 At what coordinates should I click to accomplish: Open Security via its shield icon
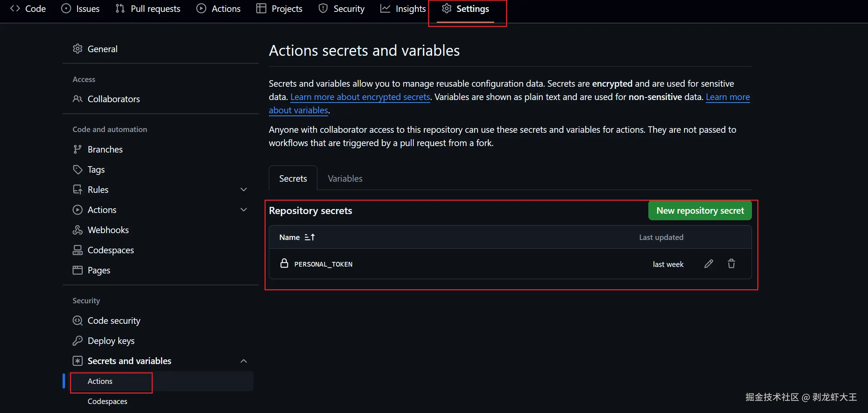click(323, 8)
